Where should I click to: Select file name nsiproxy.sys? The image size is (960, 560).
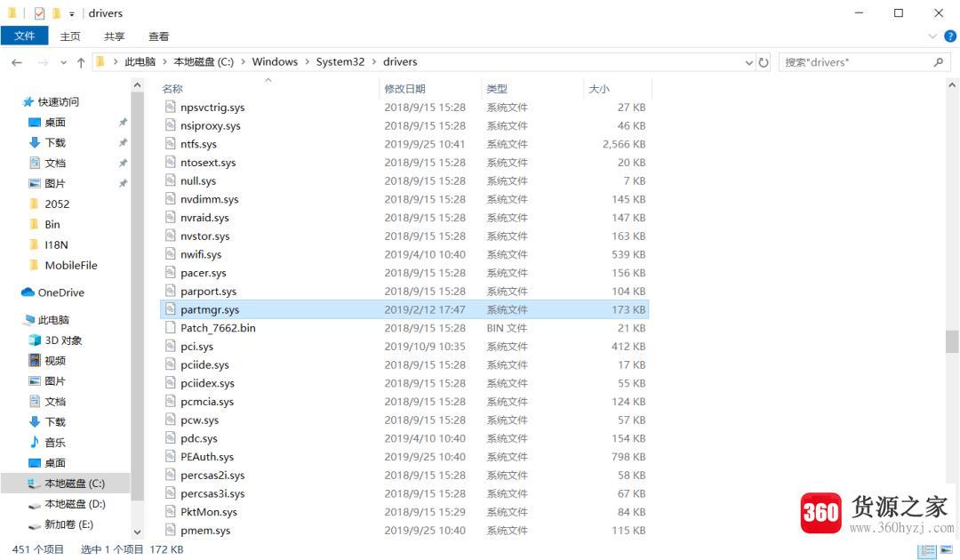pos(211,126)
